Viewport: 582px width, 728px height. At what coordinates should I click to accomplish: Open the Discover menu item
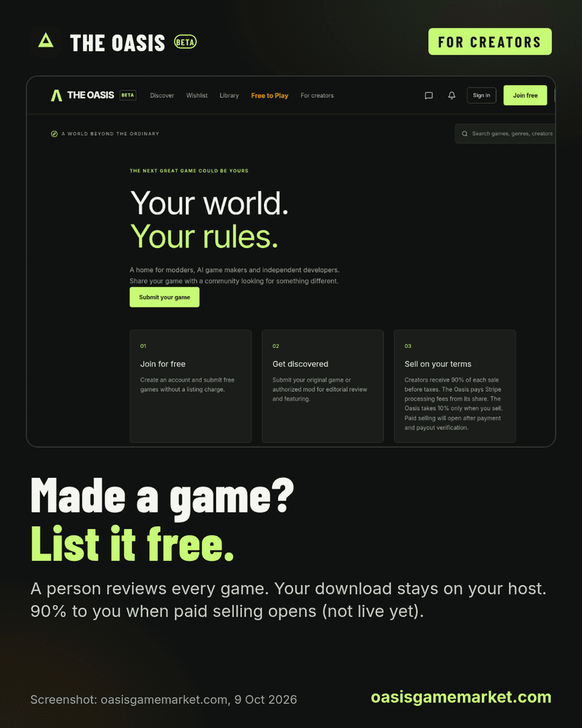coord(162,96)
